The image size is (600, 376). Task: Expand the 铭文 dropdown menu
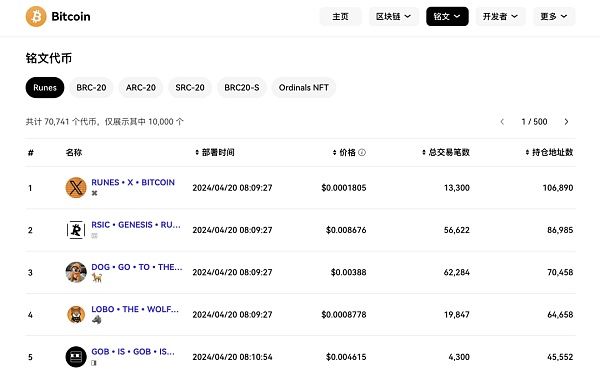point(447,16)
